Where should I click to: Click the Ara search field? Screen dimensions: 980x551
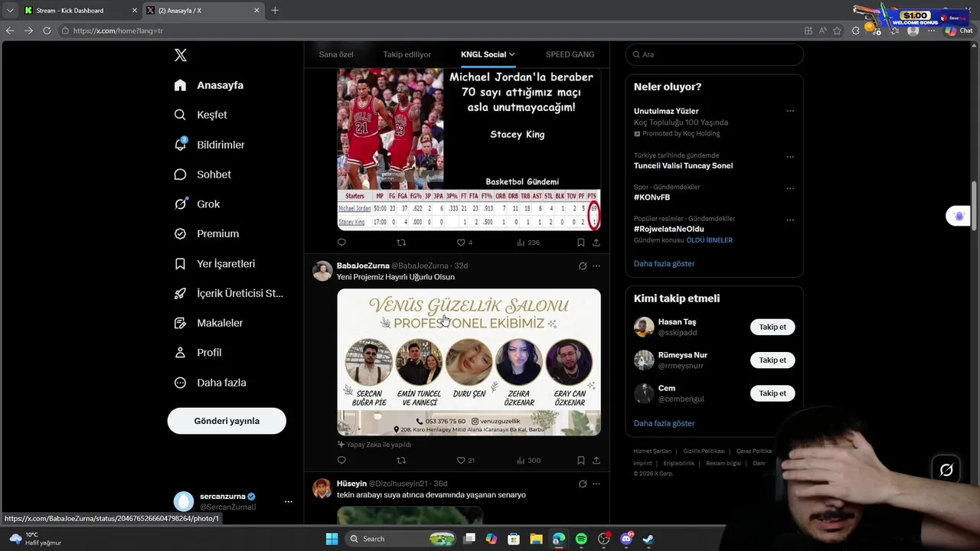pyautogui.click(x=714, y=54)
